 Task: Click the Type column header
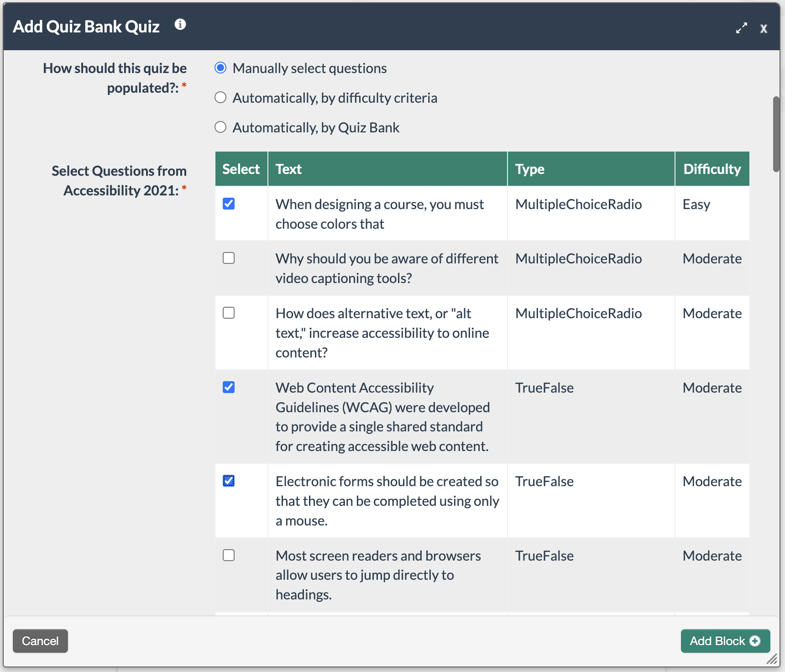(591, 169)
